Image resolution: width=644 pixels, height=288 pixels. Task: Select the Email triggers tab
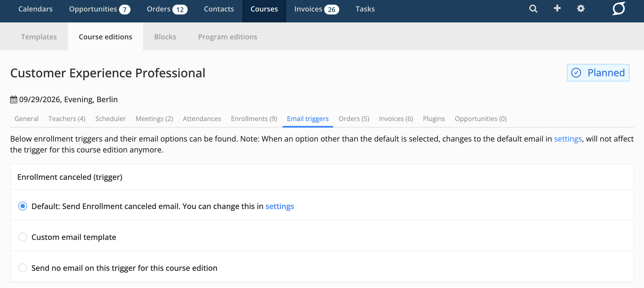(x=308, y=119)
